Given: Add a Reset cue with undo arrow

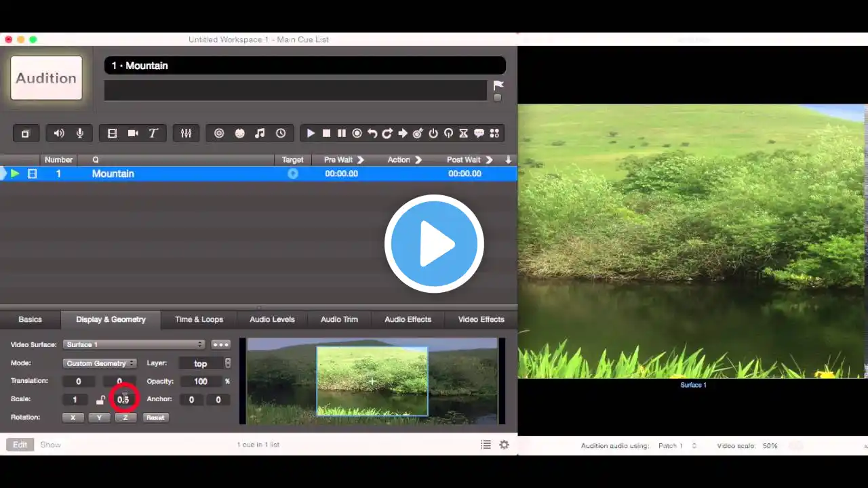Looking at the screenshot, I should [x=372, y=134].
